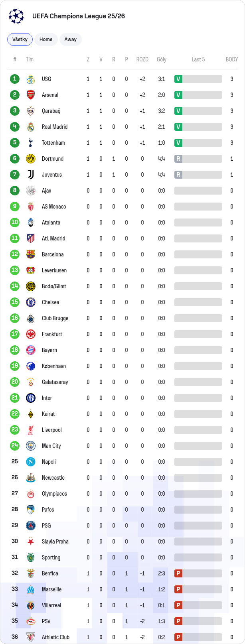Screen dimensions: 245x644
Task: Click USG's green V result badge
Action: [178, 79]
